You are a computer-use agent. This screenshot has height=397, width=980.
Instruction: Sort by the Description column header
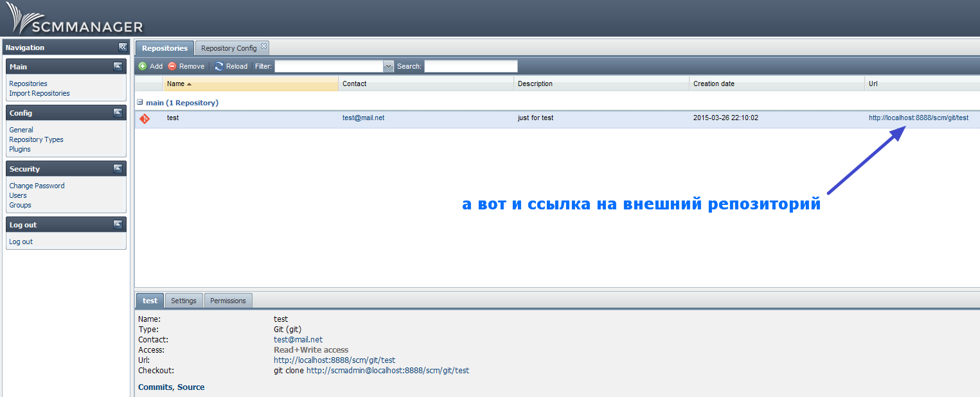[x=601, y=84]
